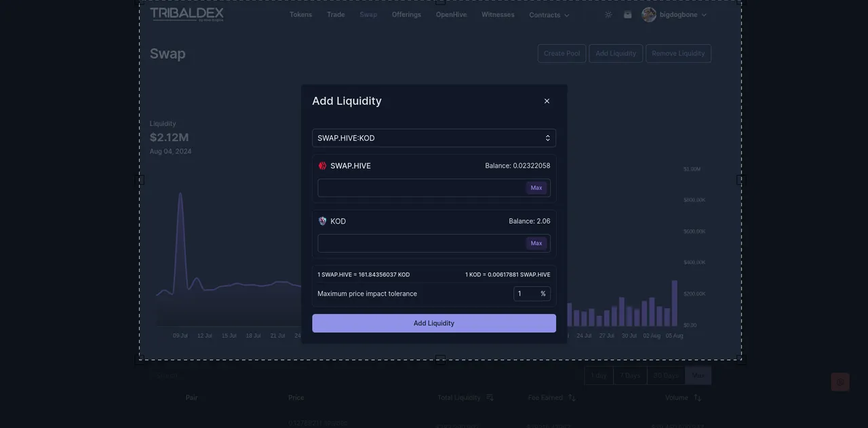Click Max for the SWAP.HIVE amount
The width and height of the screenshot is (868, 428).
point(536,188)
